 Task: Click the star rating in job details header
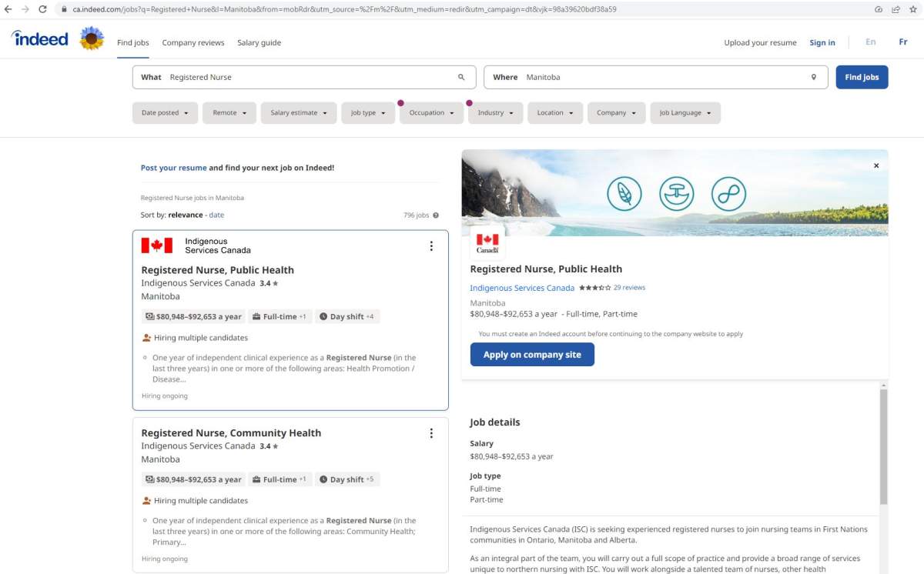(594, 288)
